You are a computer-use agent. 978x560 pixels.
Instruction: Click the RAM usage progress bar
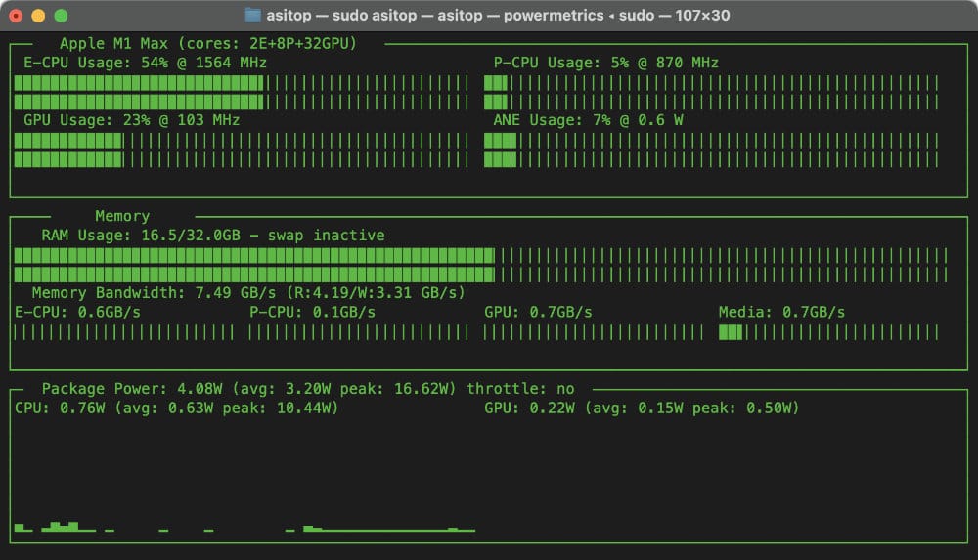pyautogui.click(x=481, y=265)
